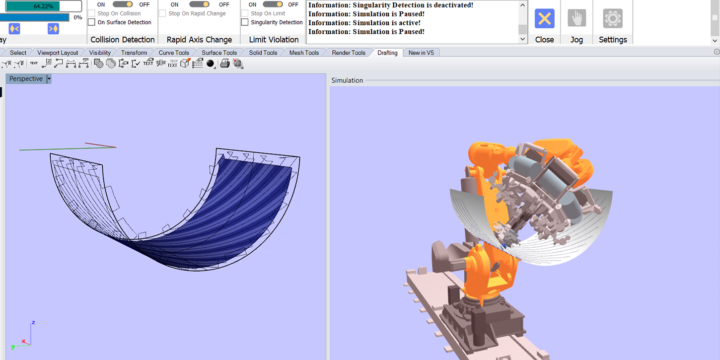Image resolution: width=720 pixels, height=360 pixels.
Task: Check the Singularity Detection checkbox
Action: pyautogui.click(x=245, y=22)
